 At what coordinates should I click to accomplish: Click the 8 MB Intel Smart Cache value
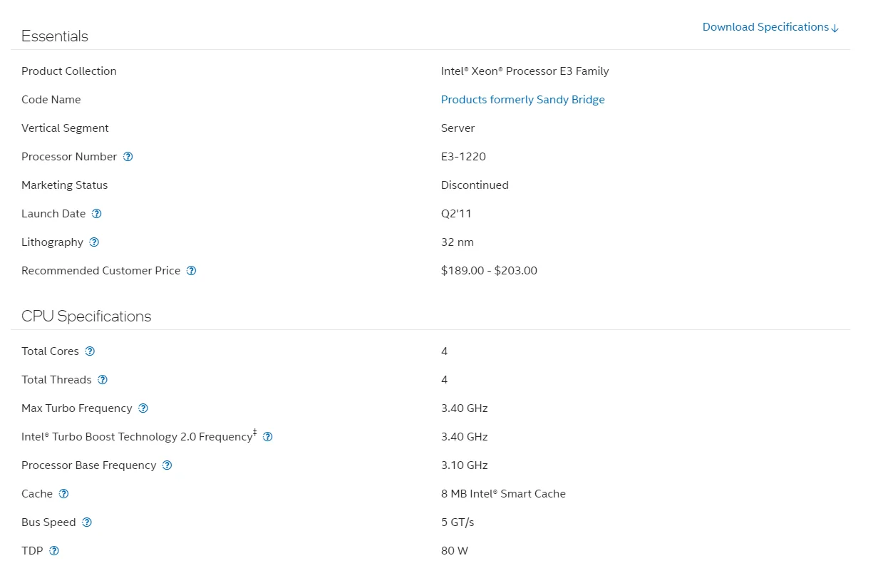coord(503,494)
